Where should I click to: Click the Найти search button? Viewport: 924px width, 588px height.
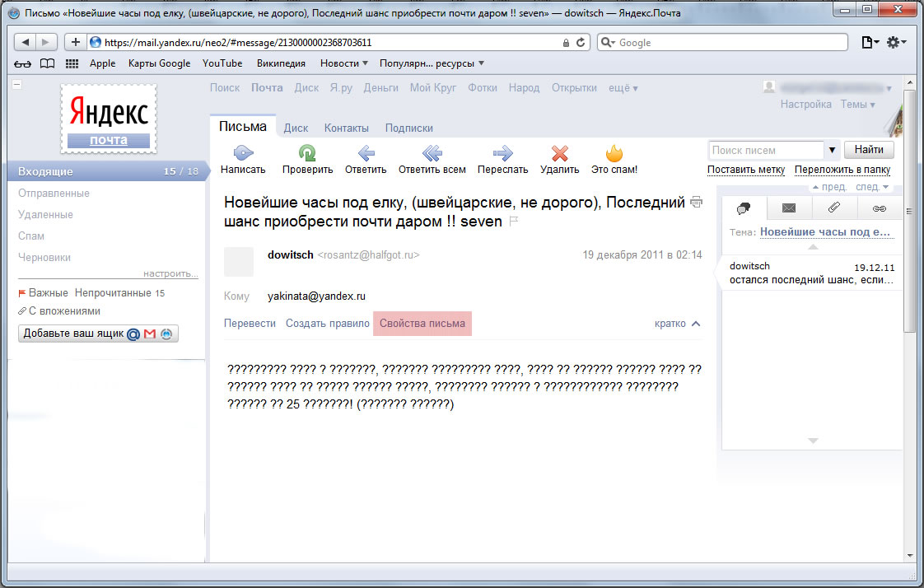(x=869, y=150)
